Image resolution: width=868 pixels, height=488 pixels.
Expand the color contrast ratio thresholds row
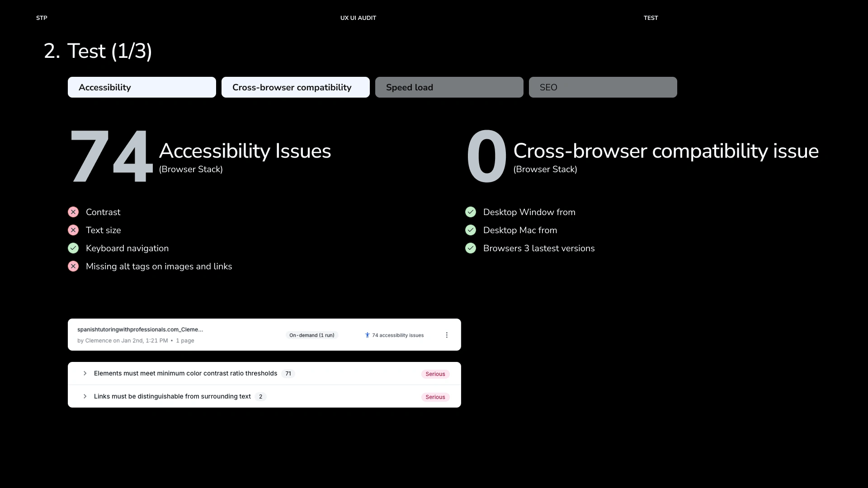click(85, 373)
